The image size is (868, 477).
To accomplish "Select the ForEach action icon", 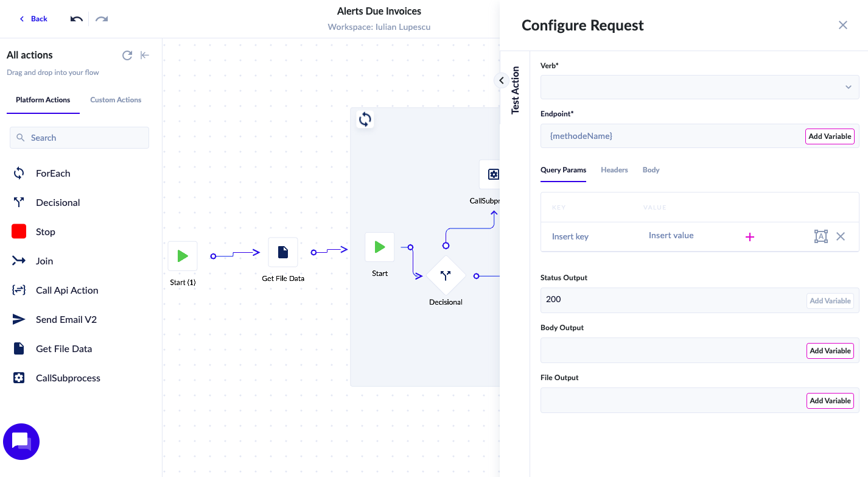I will [x=19, y=174].
